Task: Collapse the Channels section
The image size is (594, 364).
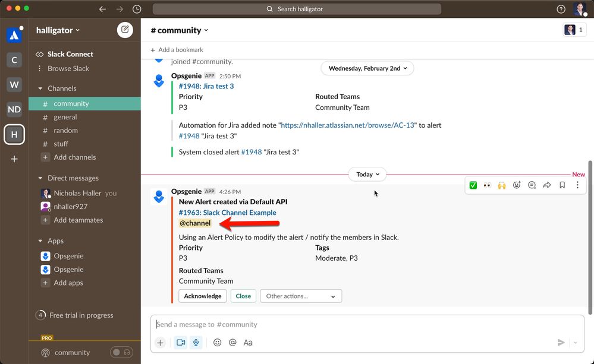Action: tap(40, 88)
